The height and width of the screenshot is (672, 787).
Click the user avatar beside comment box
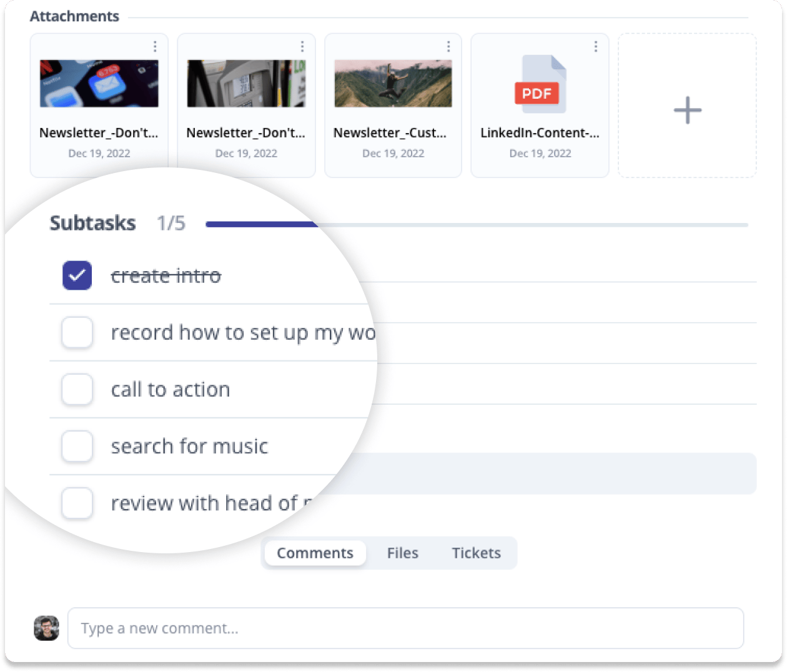click(46, 628)
